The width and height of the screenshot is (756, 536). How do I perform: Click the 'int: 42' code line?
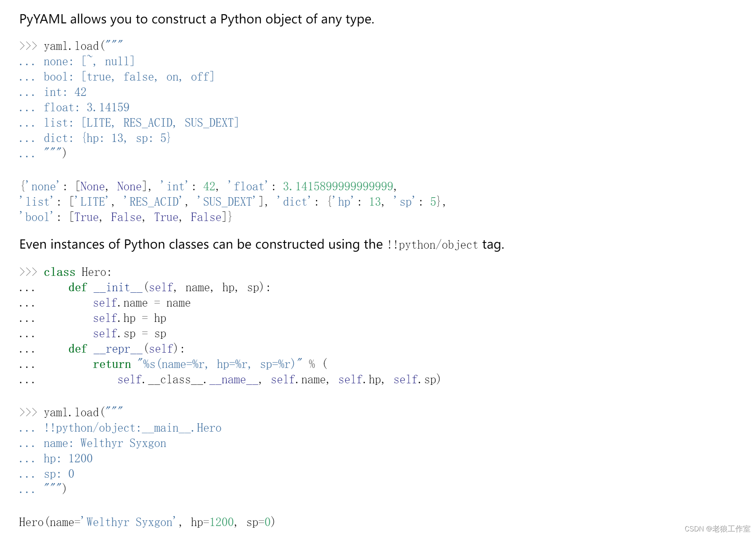tap(65, 92)
